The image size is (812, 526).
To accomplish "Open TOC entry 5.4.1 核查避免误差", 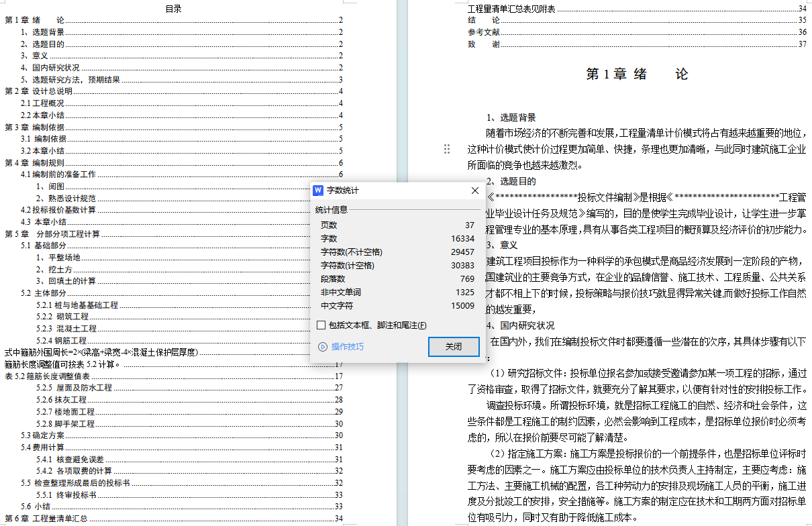I will click(190, 460).
